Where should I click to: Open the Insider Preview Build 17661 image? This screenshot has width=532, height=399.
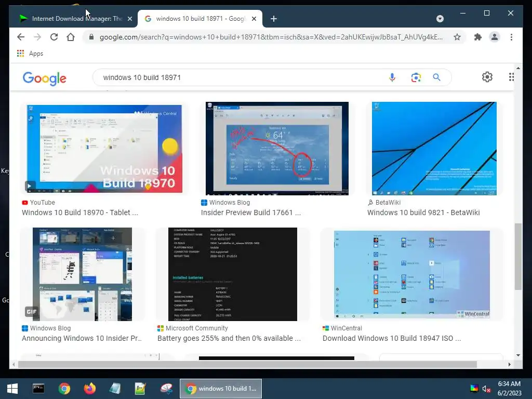pyautogui.click(x=277, y=148)
